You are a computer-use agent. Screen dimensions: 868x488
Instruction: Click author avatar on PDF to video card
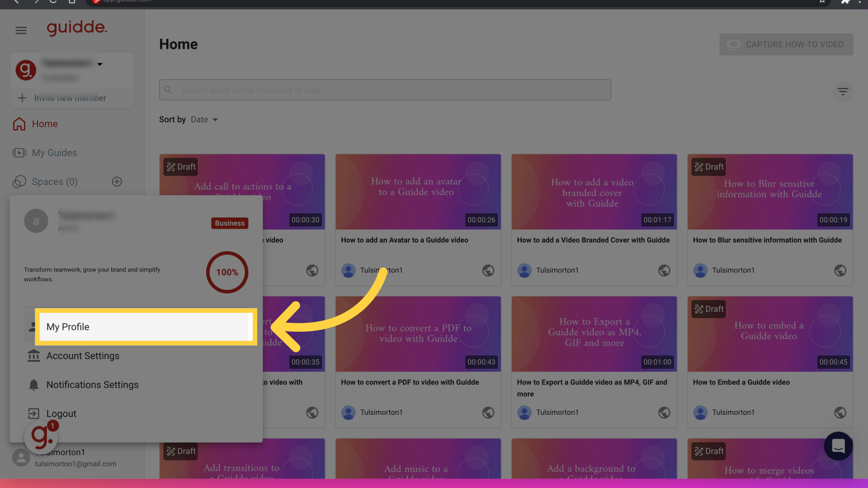point(348,413)
